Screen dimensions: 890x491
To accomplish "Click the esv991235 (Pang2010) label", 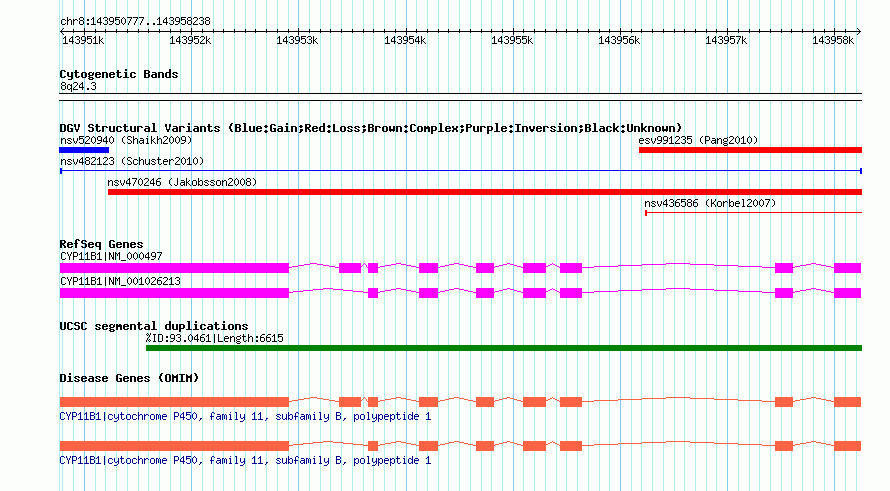I will [x=698, y=140].
